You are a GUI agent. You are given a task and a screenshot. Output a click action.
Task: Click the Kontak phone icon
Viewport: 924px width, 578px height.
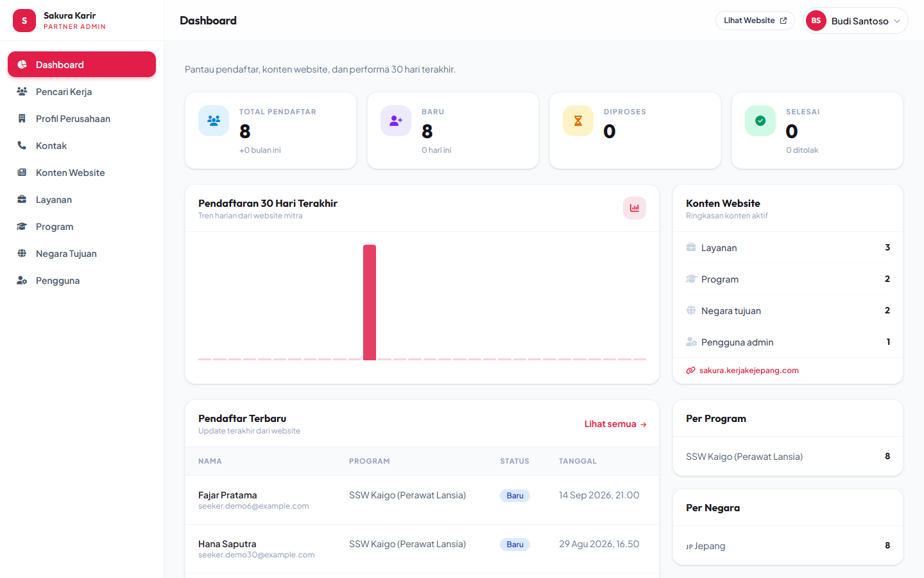(x=22, y=146)
